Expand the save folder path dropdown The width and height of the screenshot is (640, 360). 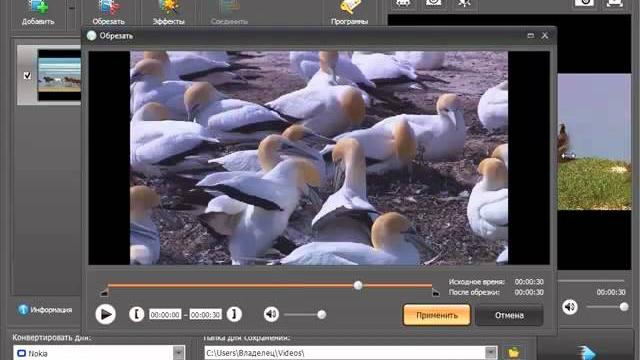tap(491, 353)
